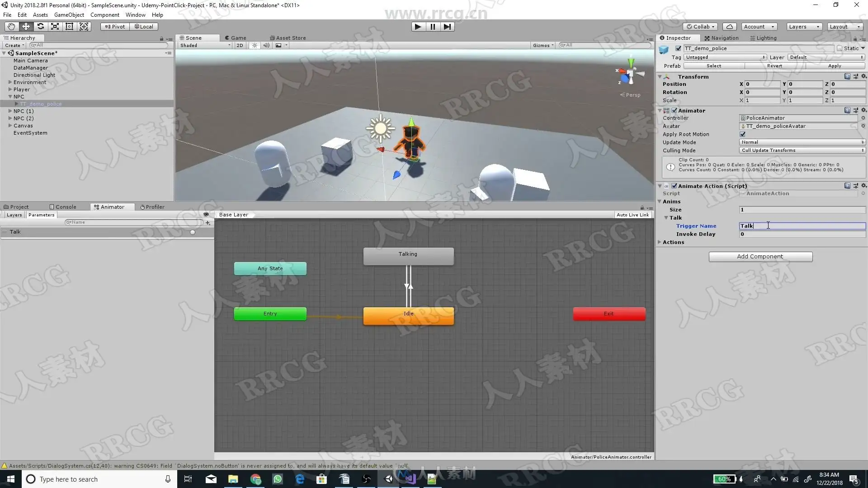The image size is (868, 488).
Task: Open the Culling Mode dropdown
Action: point(802,150)
